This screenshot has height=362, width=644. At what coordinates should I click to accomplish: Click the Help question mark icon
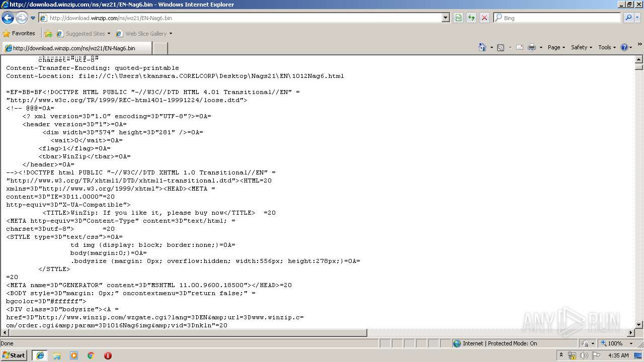[624, 47]
